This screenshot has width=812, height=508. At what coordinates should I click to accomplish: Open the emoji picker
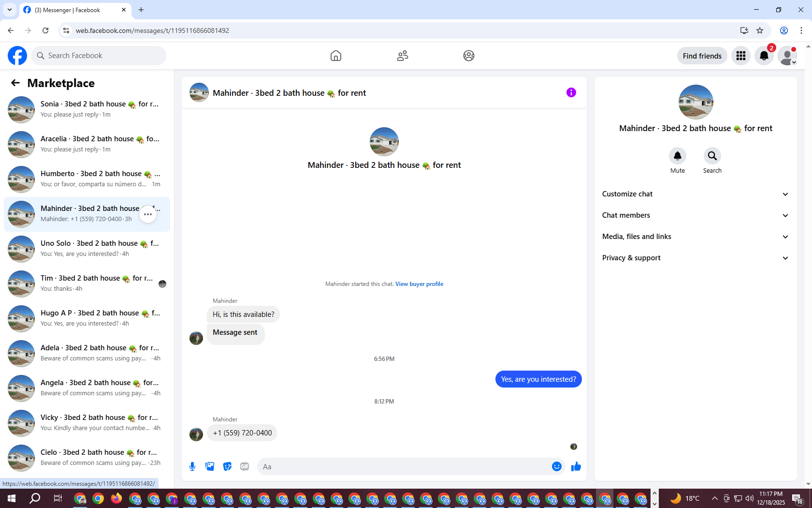point(557,466)
